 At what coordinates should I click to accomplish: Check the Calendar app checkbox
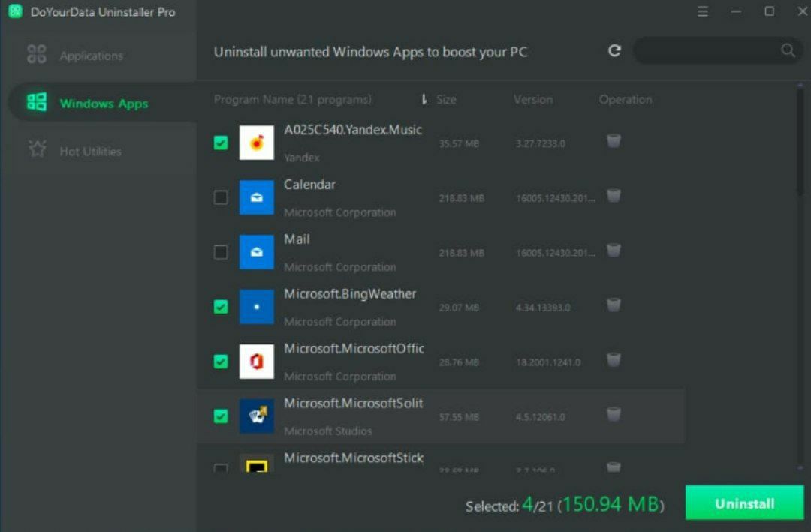221,197
